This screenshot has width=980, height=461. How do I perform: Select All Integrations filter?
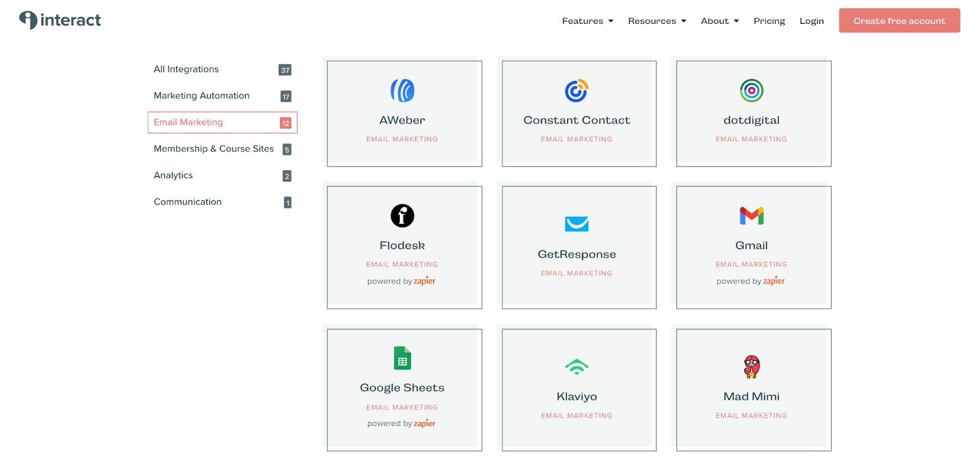(222, 69)
